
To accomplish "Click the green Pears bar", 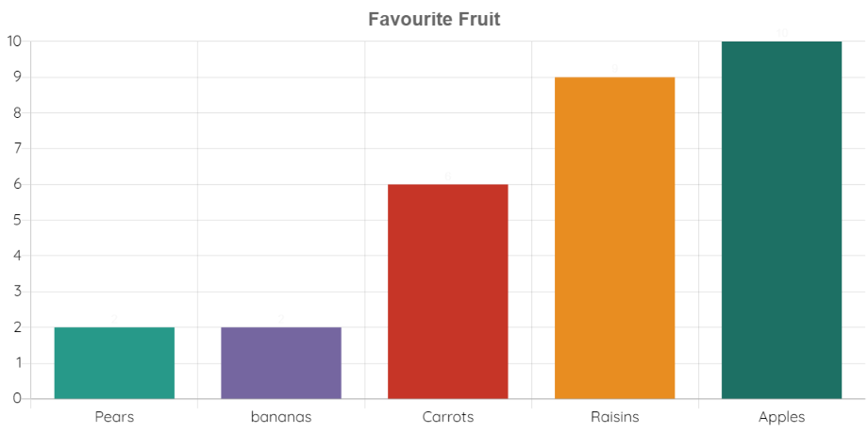I will [114, 363].
